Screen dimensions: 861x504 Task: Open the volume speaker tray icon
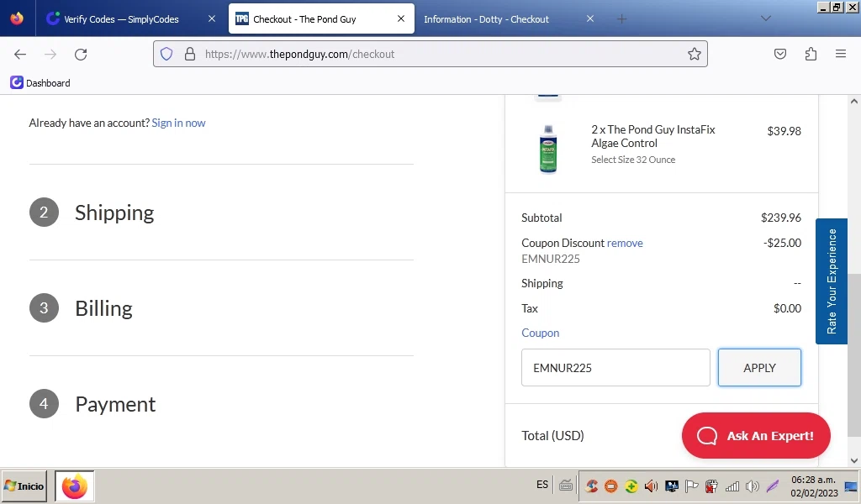tap(753, 486)
